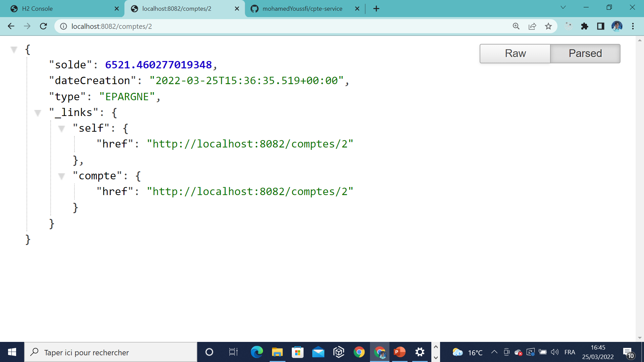The image size is (644, 362).
Task: Open a new browser tab
Action: [x=376, y=9]
